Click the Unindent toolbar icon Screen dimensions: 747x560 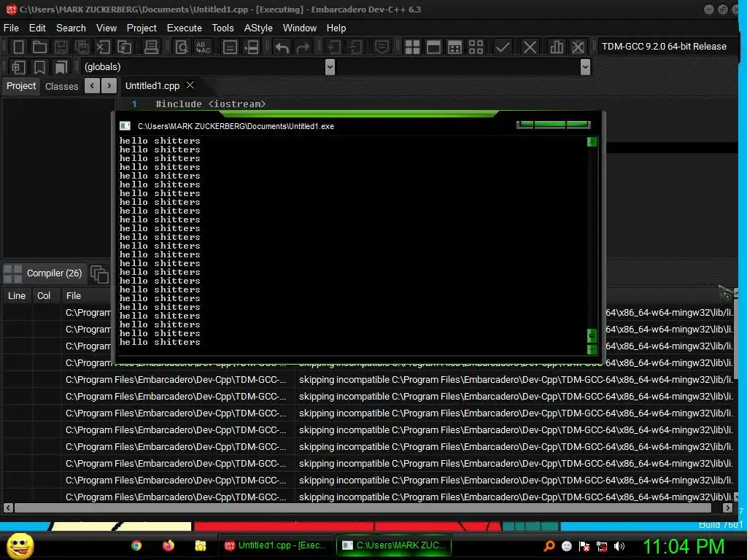click(x=355, y=47)
